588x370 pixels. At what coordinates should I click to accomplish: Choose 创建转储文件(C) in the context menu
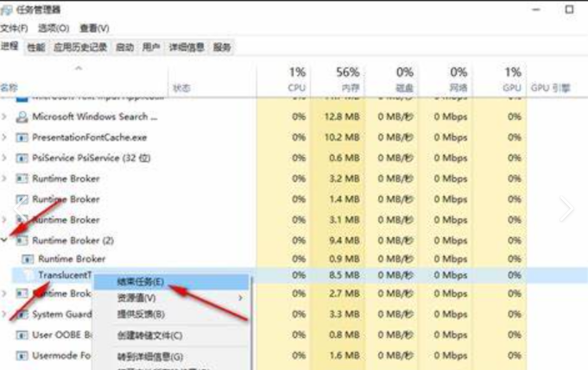(x=171, y=336)
